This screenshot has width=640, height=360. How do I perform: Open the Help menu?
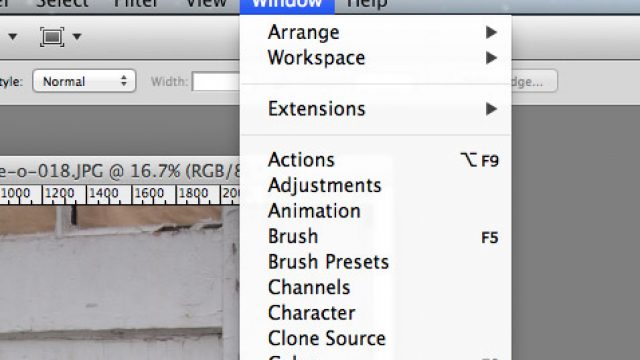click(366, 4)
